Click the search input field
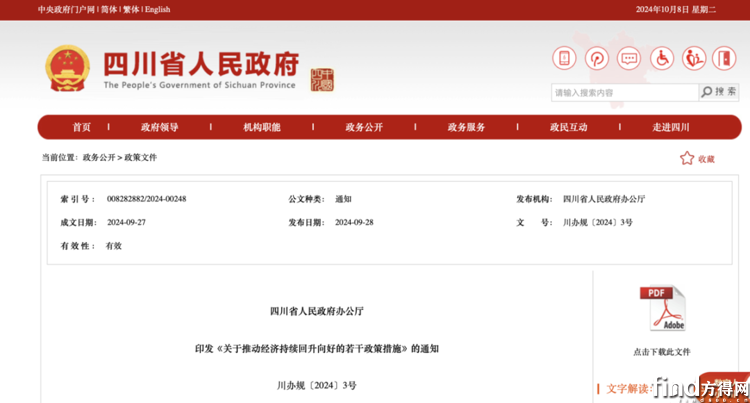The image size is (750, 403). tap(624, 93)
